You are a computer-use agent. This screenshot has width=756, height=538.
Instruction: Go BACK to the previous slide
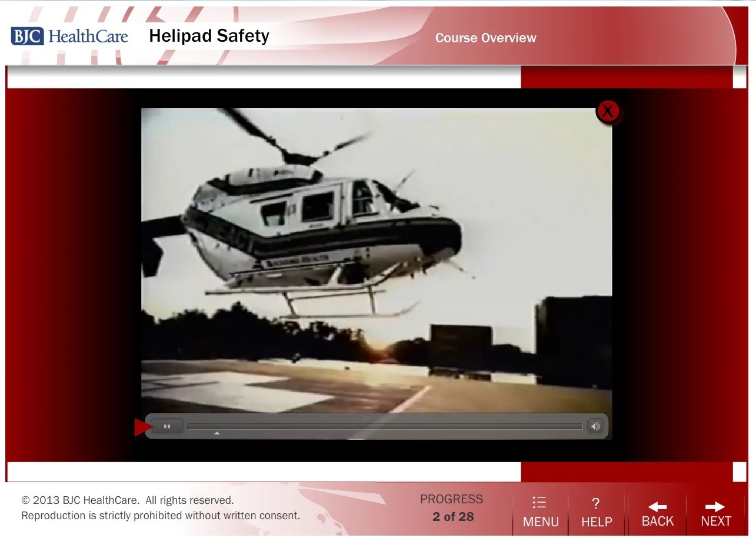pos(657,512)
